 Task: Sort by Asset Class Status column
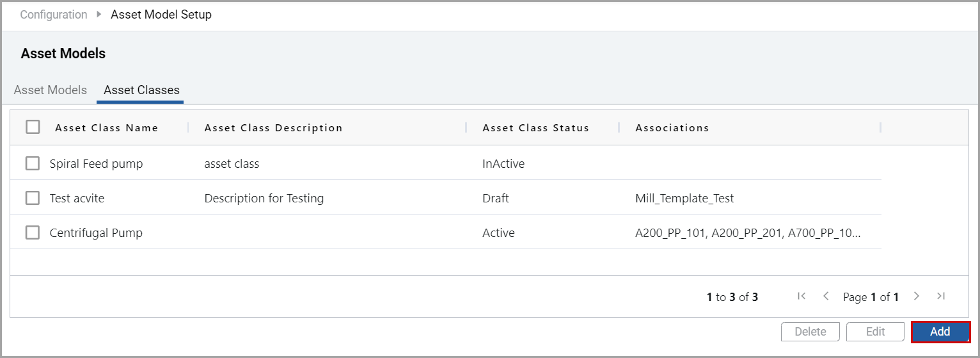coord(535,127)
